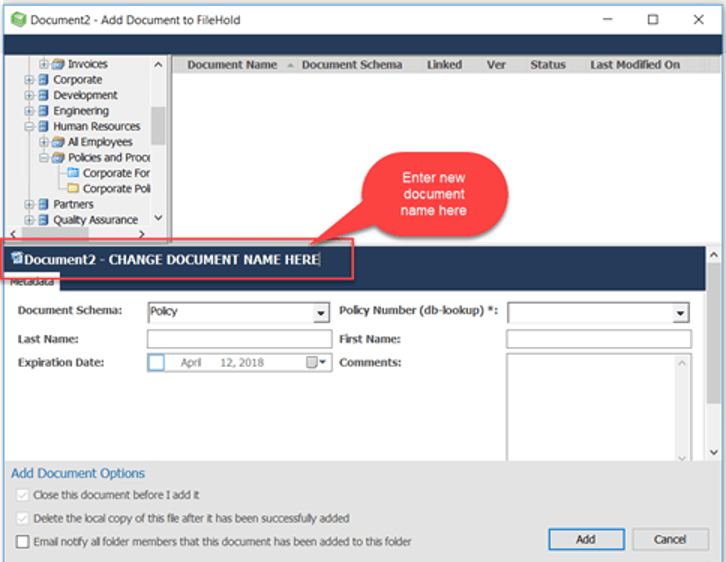Screen dimensions: 726x562
Task: Open the Document Schema dropdown
Action: pos(320,313)
